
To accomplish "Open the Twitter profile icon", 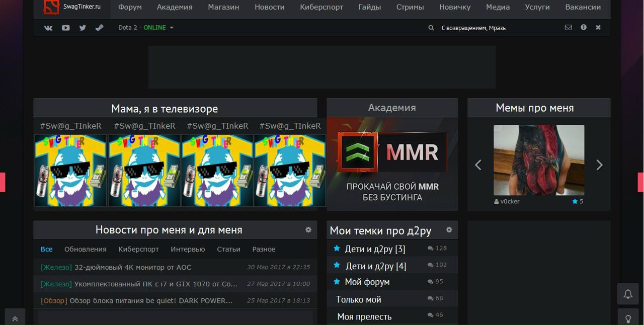I will (83, 28).
